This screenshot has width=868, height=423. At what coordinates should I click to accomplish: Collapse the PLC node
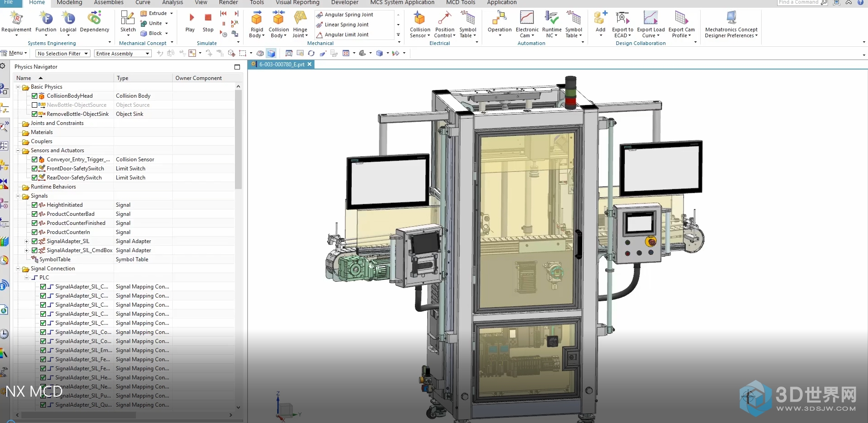tap(26, 278)
